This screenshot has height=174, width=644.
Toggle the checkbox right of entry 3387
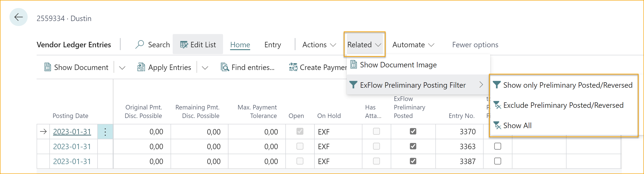click(498, 161)
